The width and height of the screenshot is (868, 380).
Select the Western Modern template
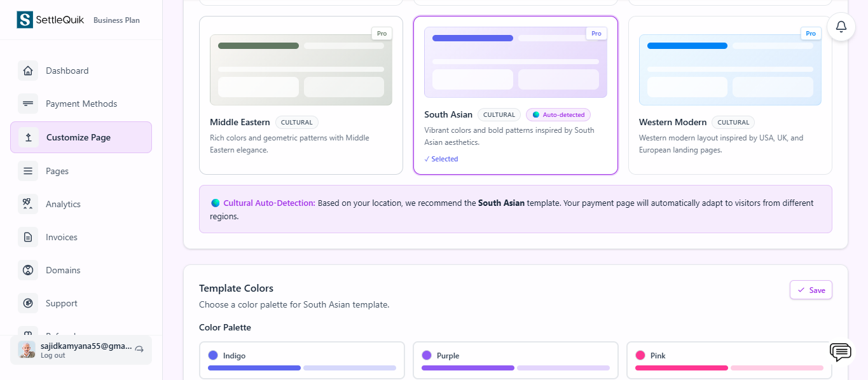[x=729, y=95]
